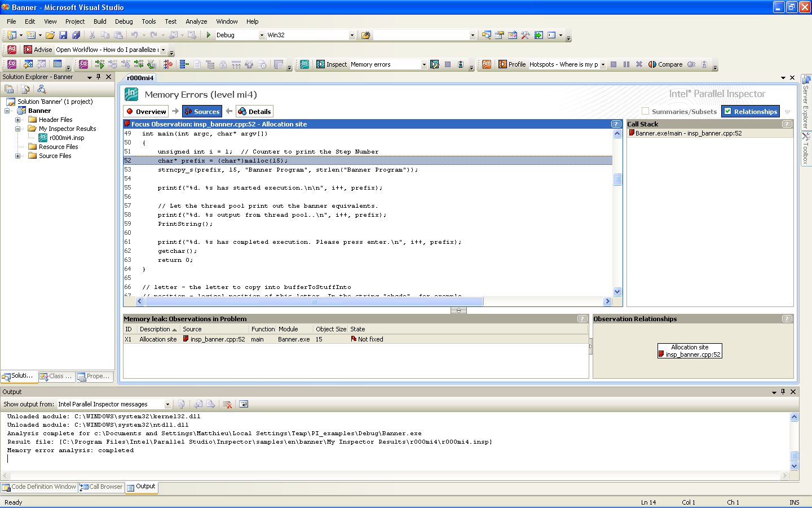Click the Inspect button in the Inspector toolbar

point(331,64)
